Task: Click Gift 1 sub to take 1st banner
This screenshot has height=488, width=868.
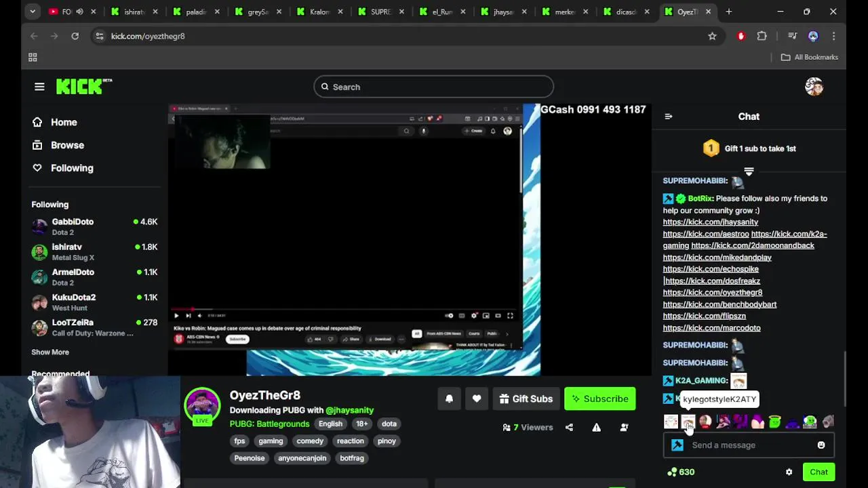Action: coord(749,148)
